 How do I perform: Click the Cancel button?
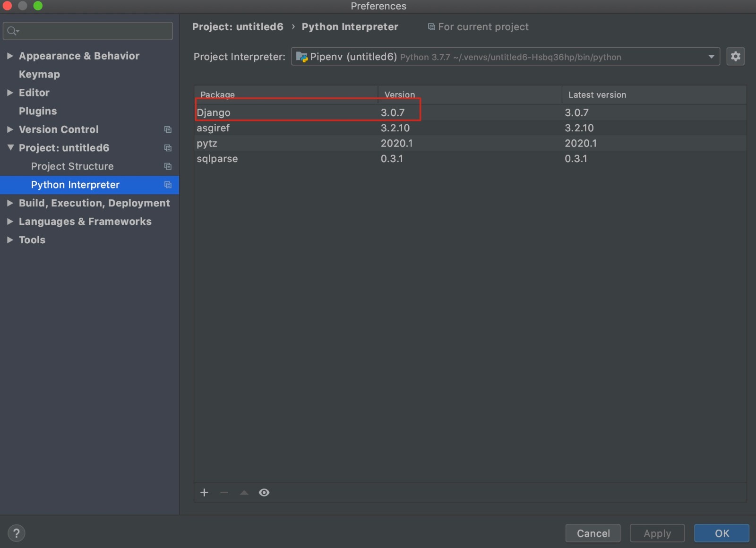(593, 533)
